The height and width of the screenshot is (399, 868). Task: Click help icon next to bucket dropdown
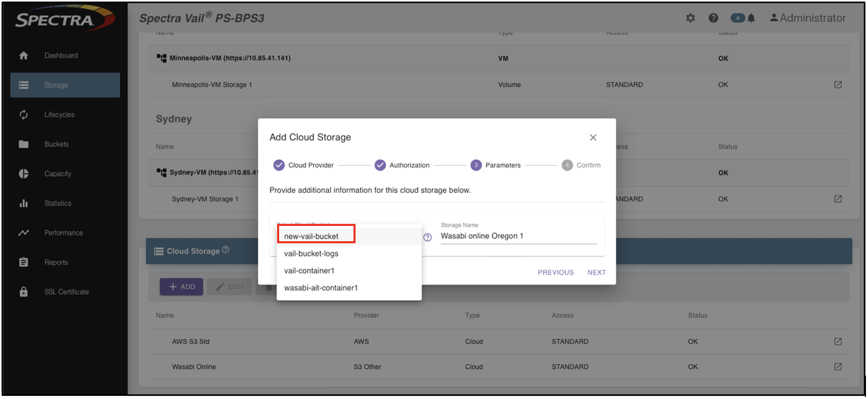tap(427, 237)
